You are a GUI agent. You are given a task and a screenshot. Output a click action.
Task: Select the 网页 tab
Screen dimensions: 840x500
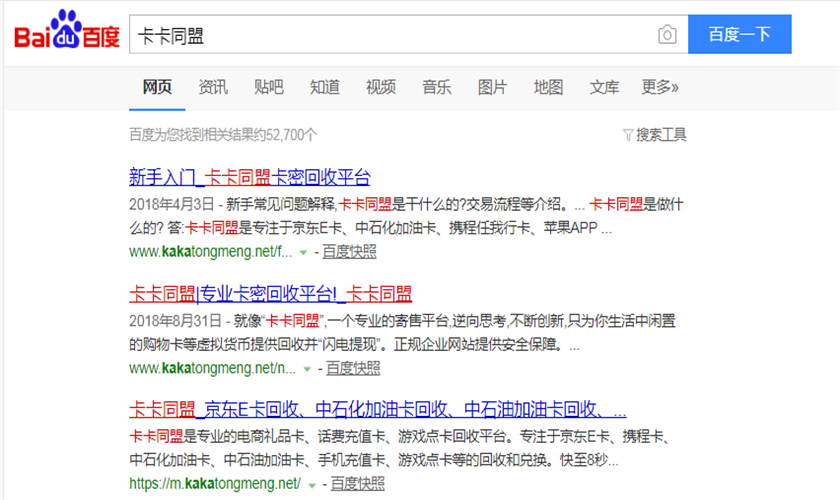(x=157, y=87)
